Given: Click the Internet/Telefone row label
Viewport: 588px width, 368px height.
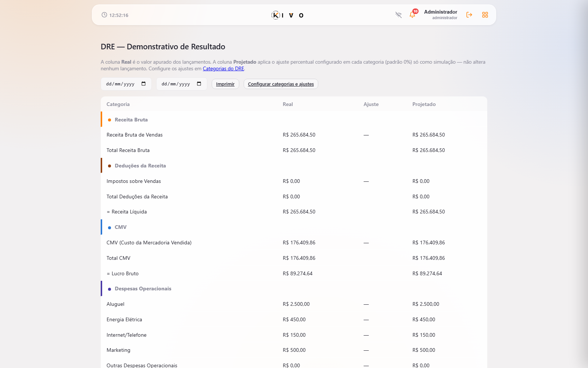Looking at the screenshot, I should coord(126,335).
